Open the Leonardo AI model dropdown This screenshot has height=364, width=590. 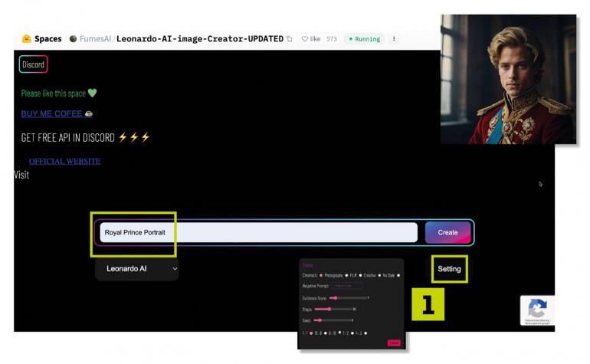(137, 269)
